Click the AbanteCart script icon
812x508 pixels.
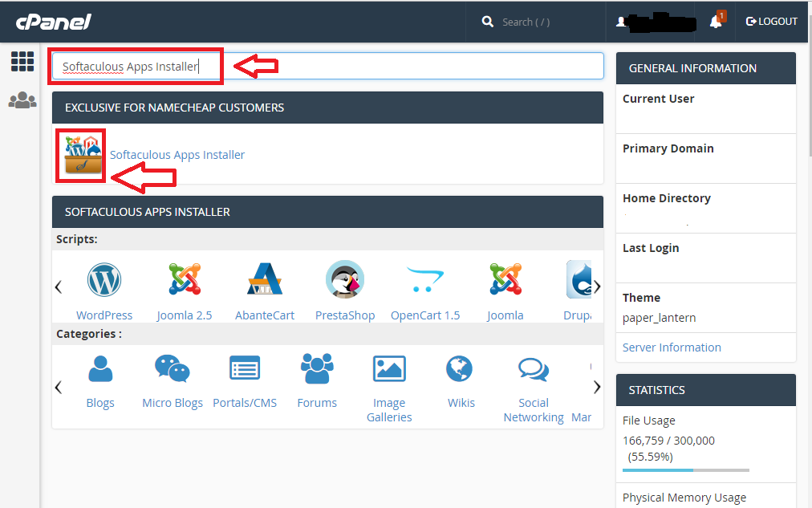pos(264,279)
